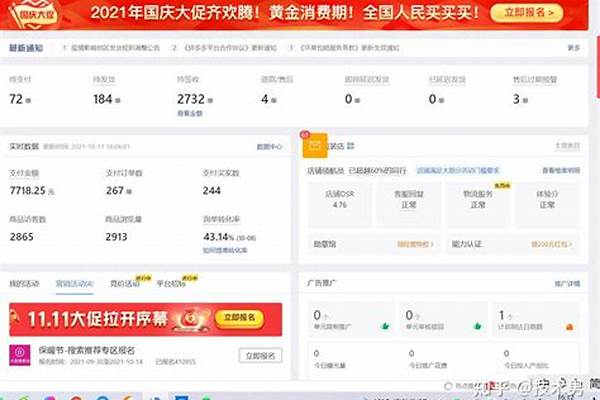600x400 pixels.
Task: Click the paying buyers count 244
Action: point(212,190)
